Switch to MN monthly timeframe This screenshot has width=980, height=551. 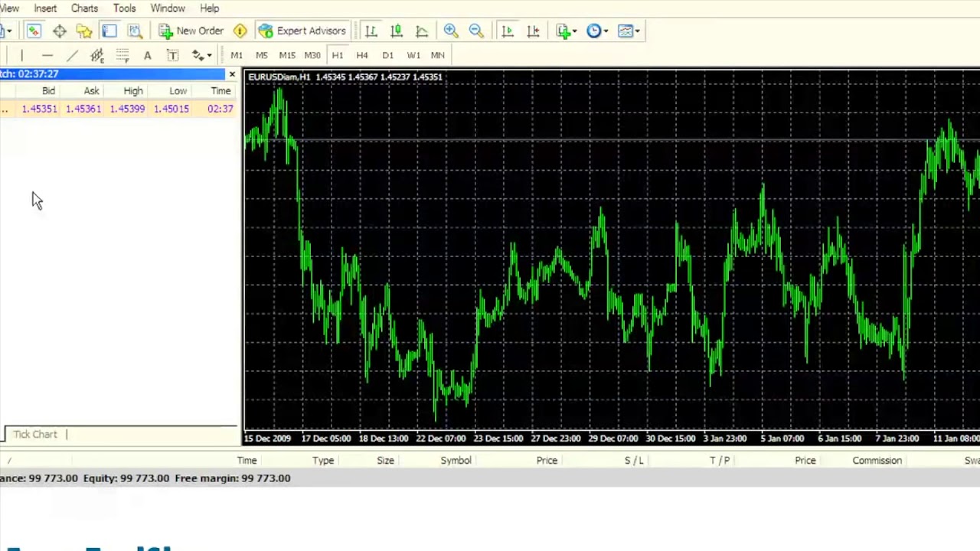click(x=438, y=55)
